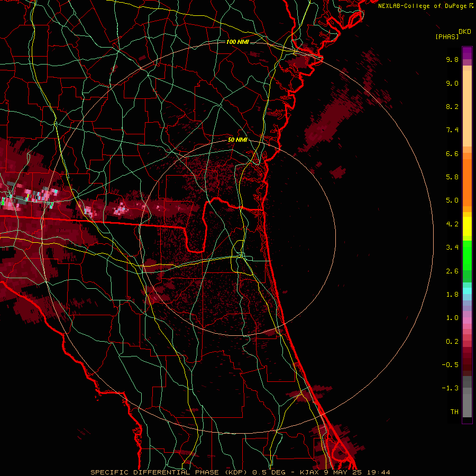Click the 8.2 value on color scale

(452, 107)
